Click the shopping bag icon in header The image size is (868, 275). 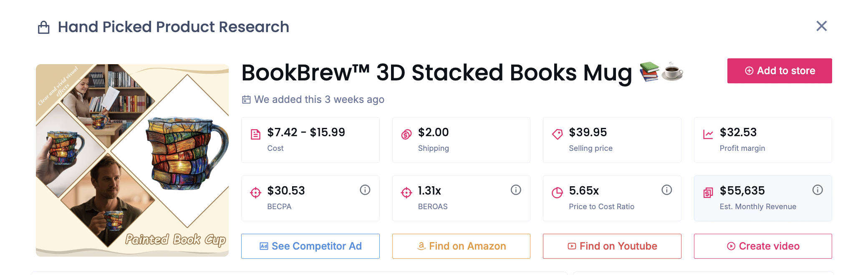tap(44, 27)
